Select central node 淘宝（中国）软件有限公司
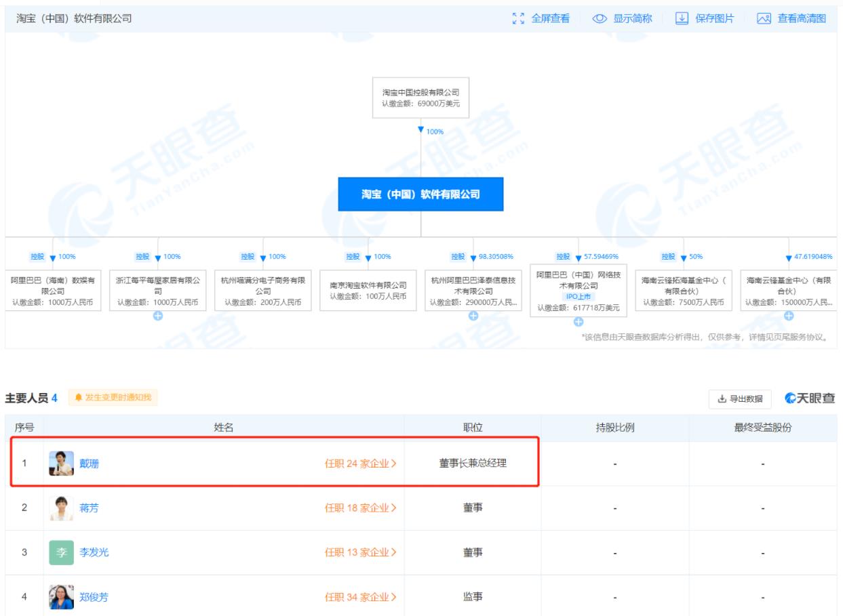This screenshot has height=616, width=843. [x=420, y=194]
